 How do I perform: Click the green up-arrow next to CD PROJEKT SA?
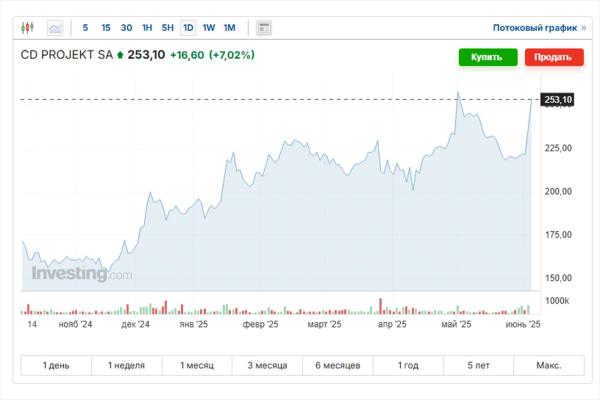coord(120,55)
